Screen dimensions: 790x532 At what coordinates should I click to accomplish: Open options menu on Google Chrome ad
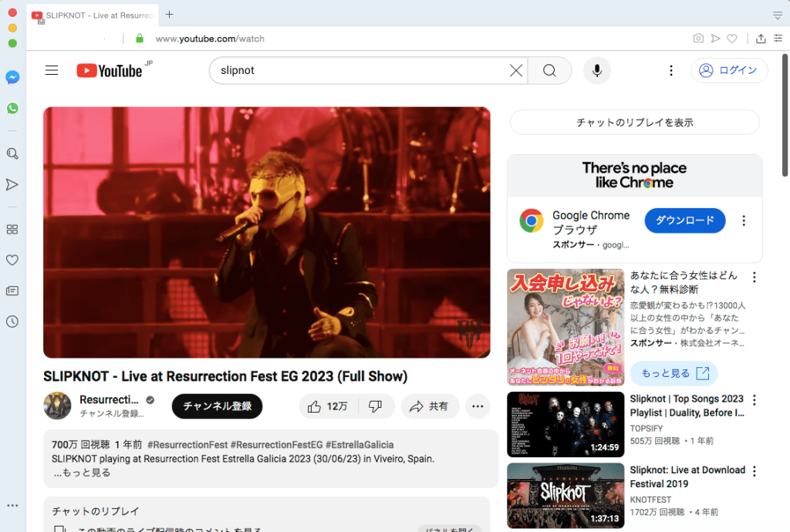pos(744,221)
